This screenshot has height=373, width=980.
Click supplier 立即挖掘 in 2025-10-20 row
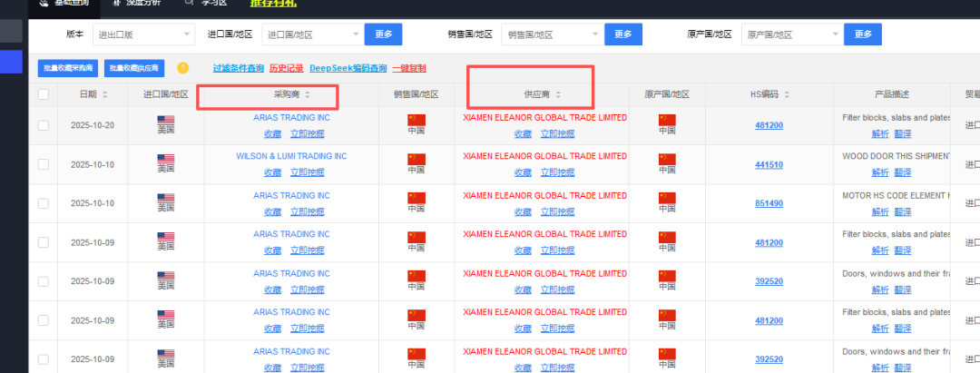coord(557,133)
